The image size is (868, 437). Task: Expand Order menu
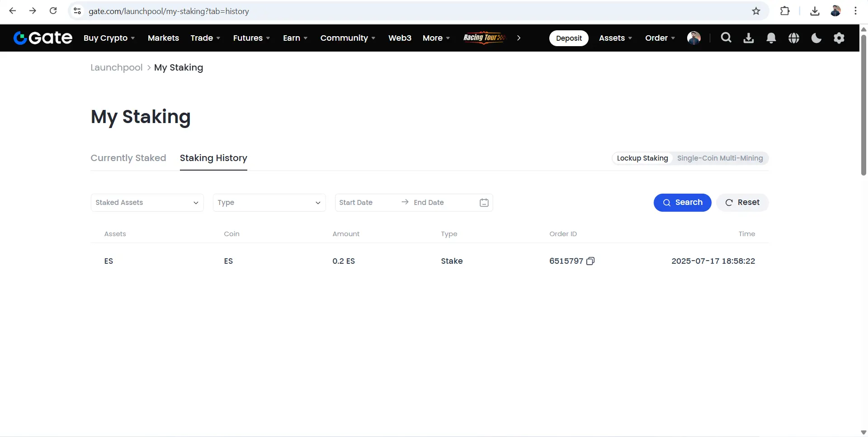point(660,38)
